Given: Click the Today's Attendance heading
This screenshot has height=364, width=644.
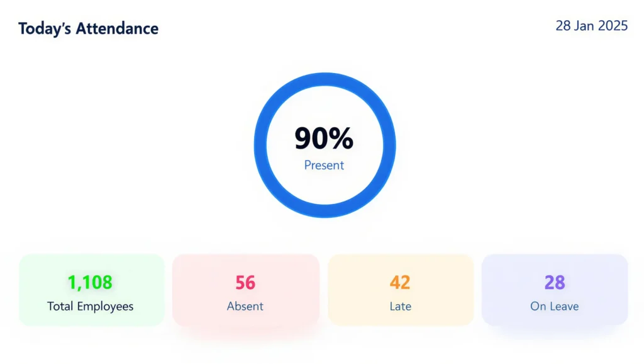Looking at the screenshot, I should (88, 28).
